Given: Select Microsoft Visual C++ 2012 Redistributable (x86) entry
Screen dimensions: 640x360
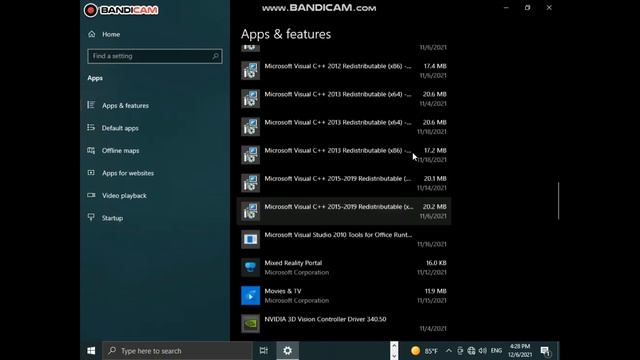Looking at the screenshot, I should click(344, 71).
